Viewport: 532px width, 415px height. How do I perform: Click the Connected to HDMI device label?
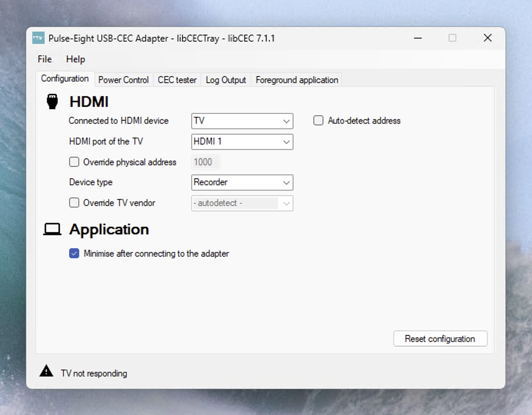(x=119, y=121)
